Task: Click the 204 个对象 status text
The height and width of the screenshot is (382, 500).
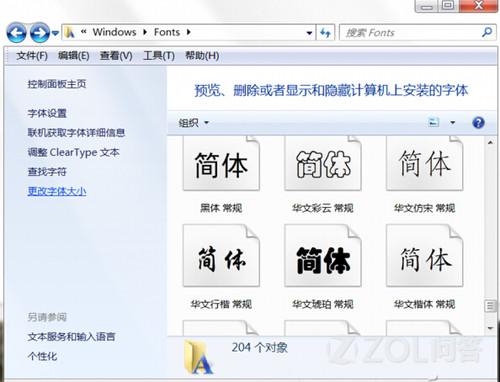Action: (x=259, y=348)
